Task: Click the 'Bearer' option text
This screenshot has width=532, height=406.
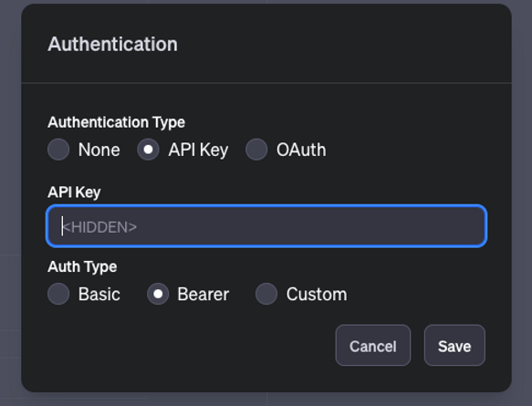Action: coord(203,294)
